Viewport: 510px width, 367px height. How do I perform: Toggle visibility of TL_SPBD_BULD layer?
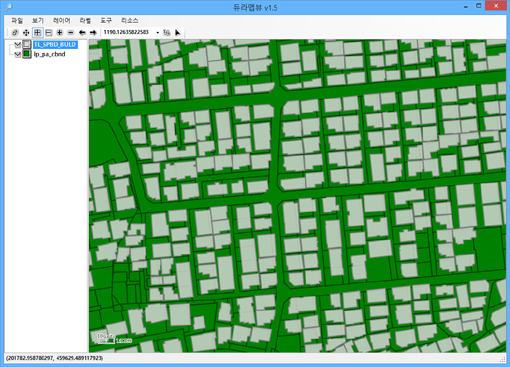[x=18, y=45]
